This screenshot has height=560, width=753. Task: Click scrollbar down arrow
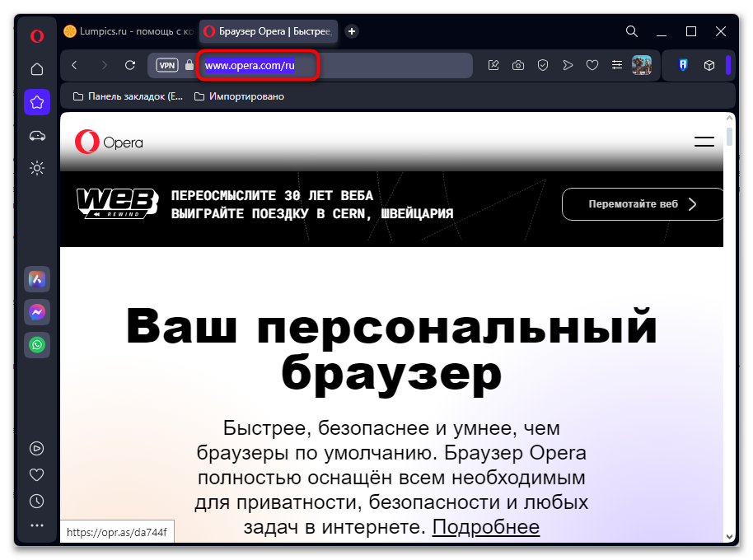(x=729, y=536)
